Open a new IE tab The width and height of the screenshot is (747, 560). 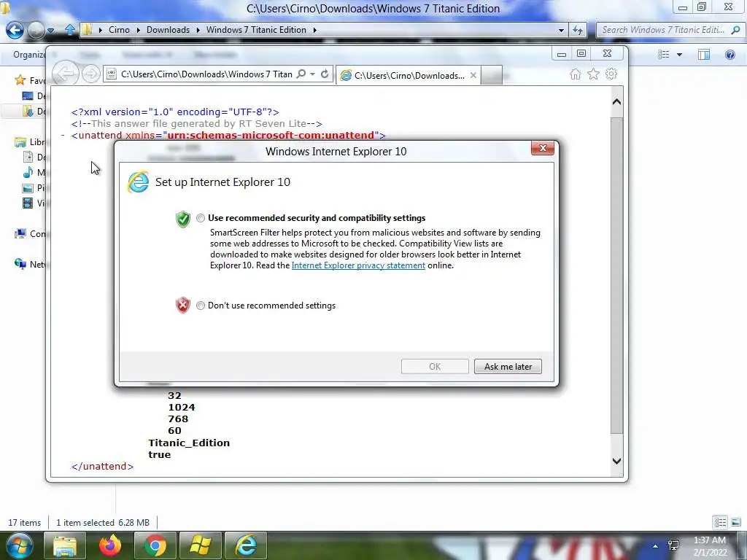tap(491, 75)
